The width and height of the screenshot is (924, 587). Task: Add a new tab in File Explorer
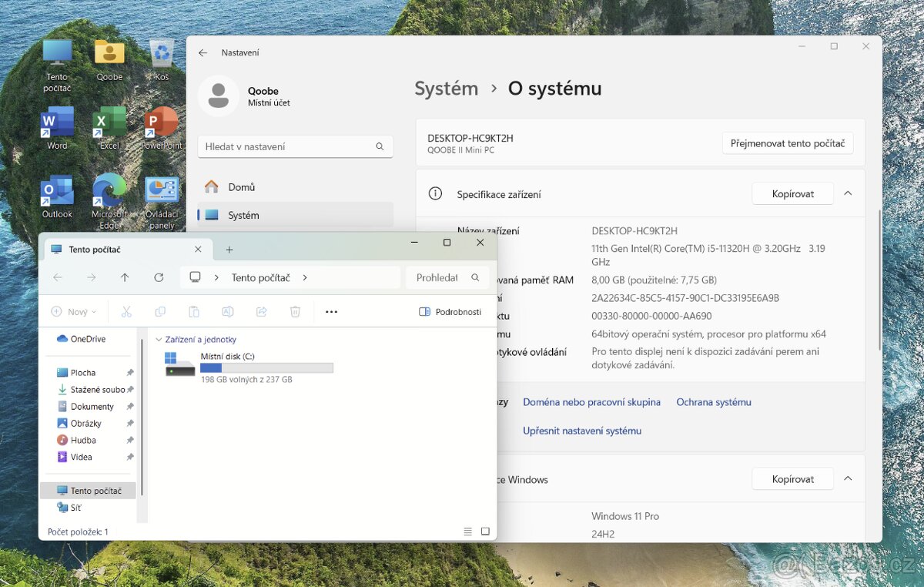[229, 250]
